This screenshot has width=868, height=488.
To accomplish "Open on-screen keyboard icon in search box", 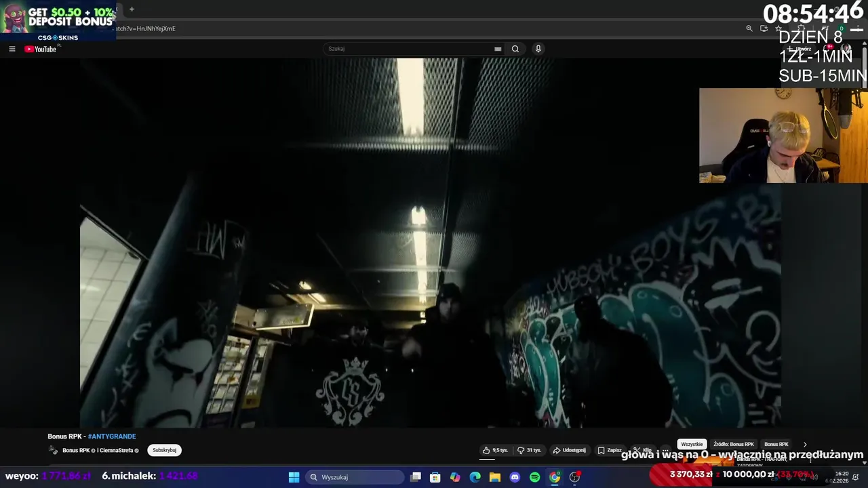I will click(498, 49).
